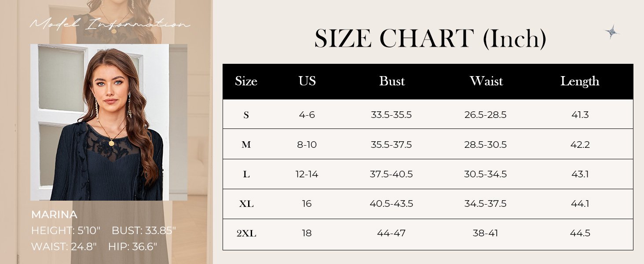Click the Size column header
Viewport: 644px width, 264px height.
tap(246, 81)
